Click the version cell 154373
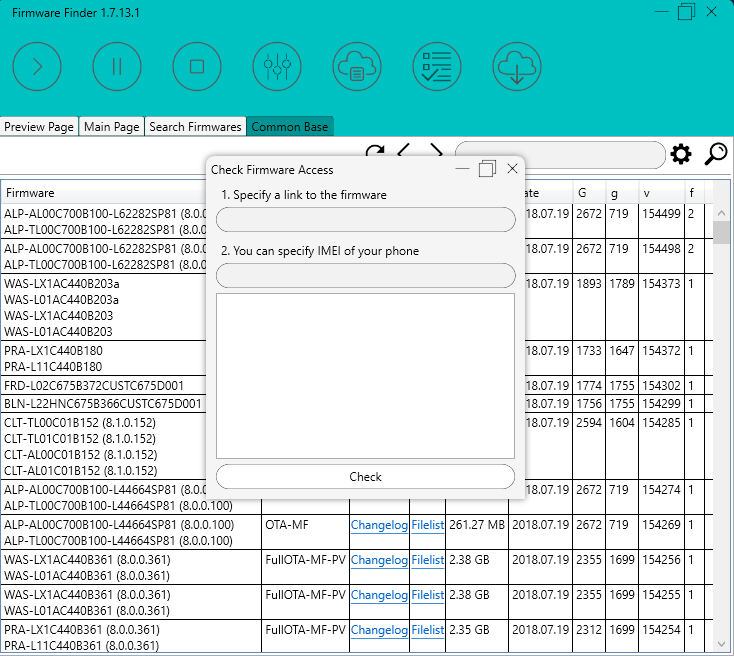The width and height of the screenshot is (734, 656). [661, 284]
